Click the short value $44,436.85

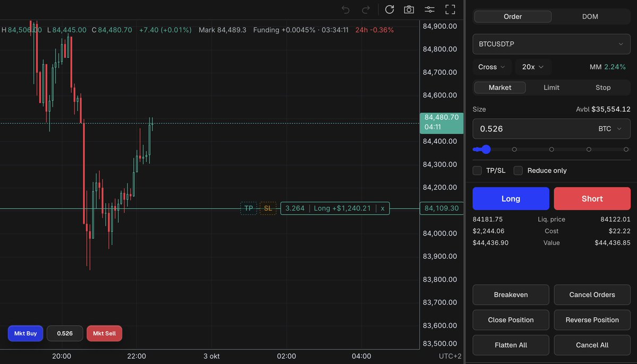tap(613, 242)
